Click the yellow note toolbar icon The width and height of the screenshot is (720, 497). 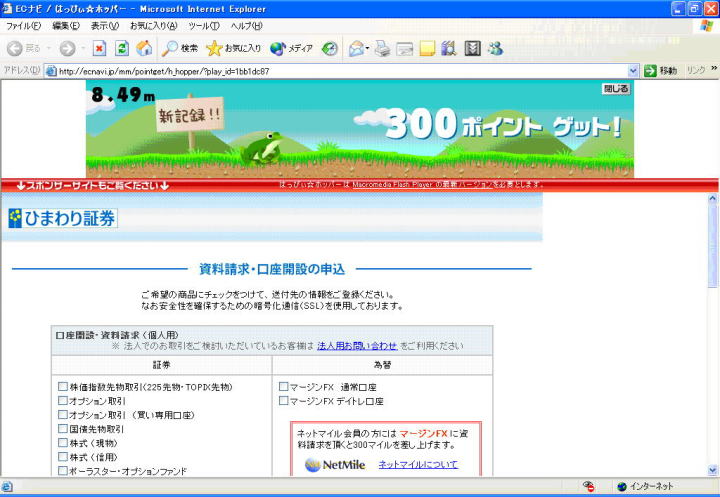(x=427, y=48)
